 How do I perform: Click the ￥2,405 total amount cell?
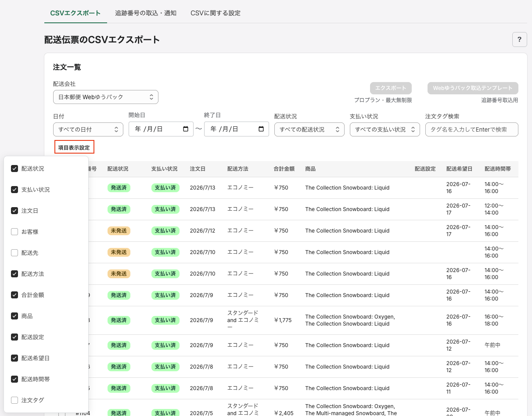tap(284, 413)
